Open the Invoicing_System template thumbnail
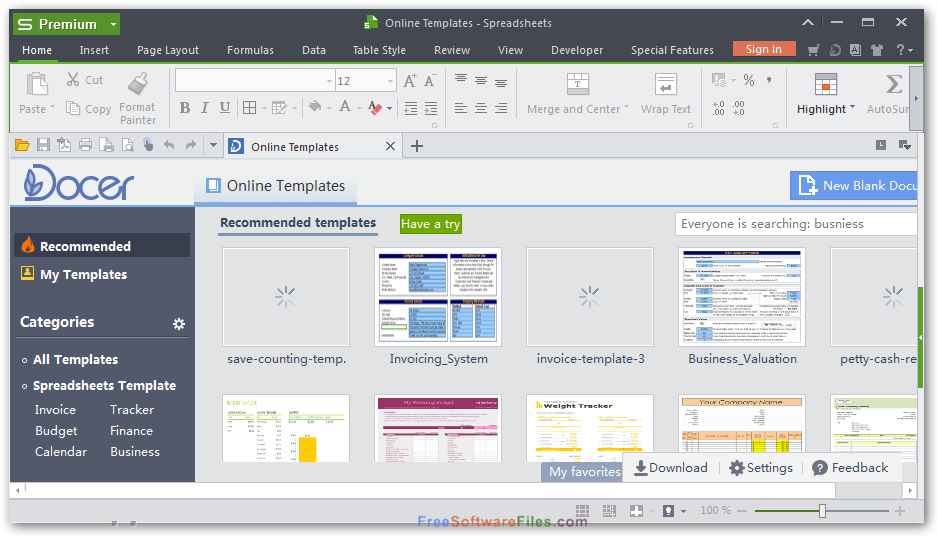 pos(438,297)
